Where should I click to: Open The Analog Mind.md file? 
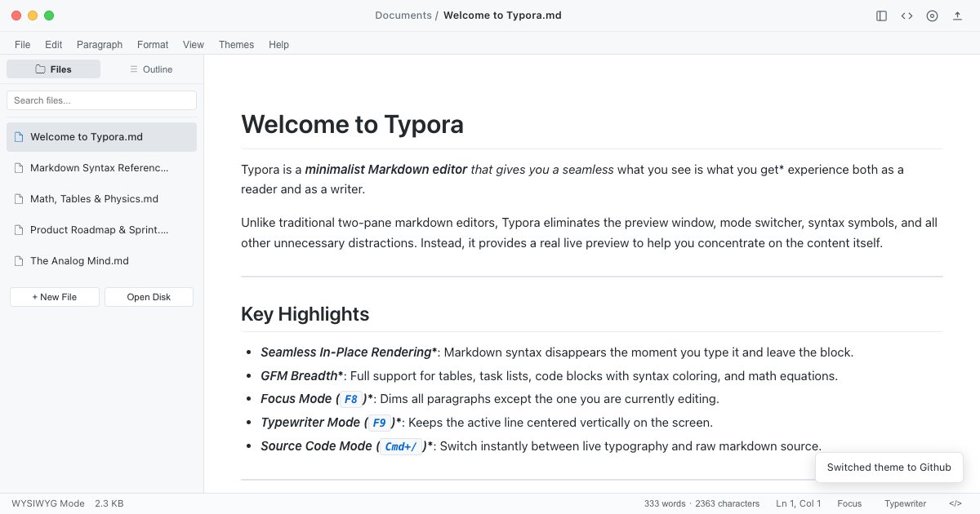tap(101, 261)
